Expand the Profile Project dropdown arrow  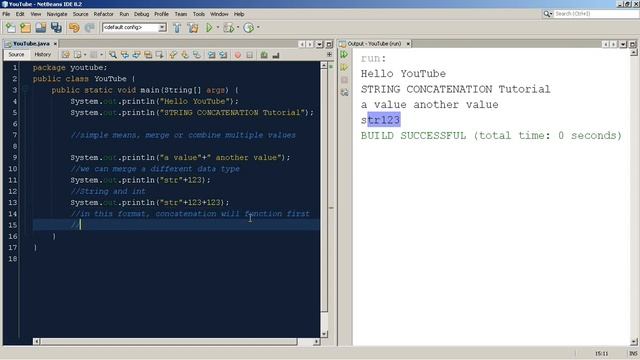258,28
